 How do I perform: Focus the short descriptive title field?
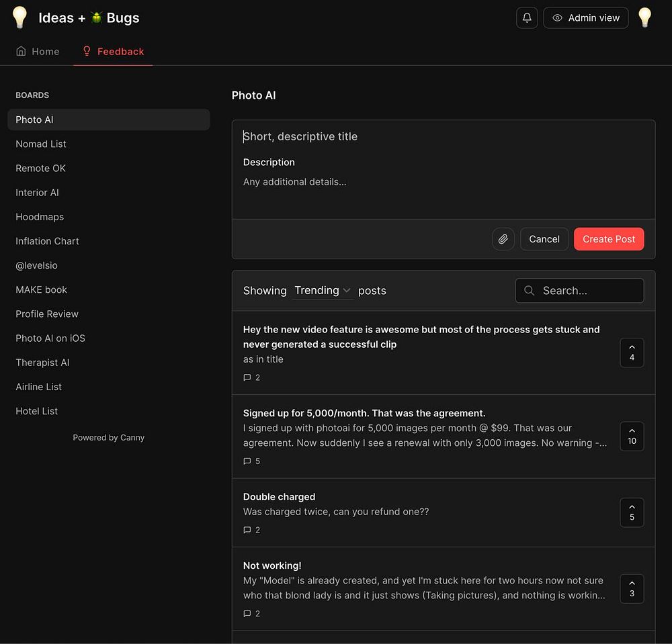click(443, 136)
